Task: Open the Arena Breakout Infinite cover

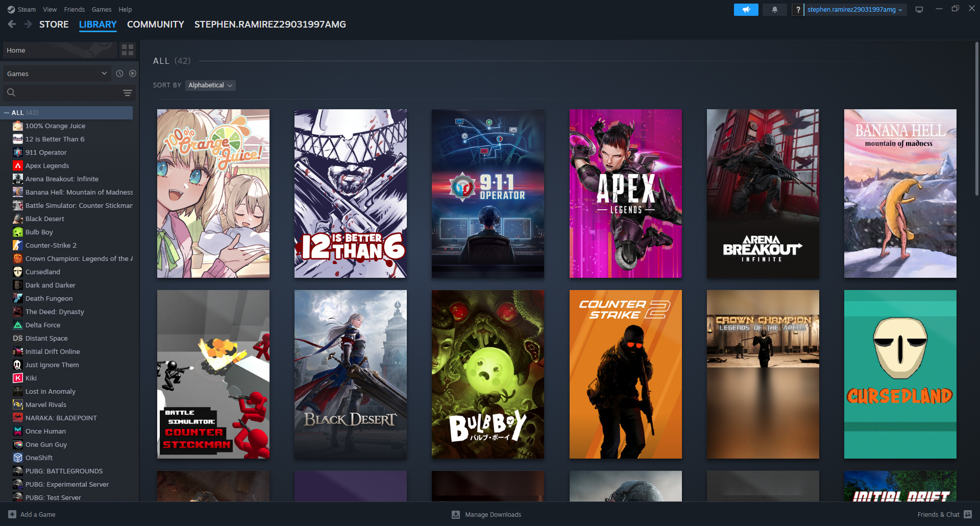Action: tap(763, 193)
